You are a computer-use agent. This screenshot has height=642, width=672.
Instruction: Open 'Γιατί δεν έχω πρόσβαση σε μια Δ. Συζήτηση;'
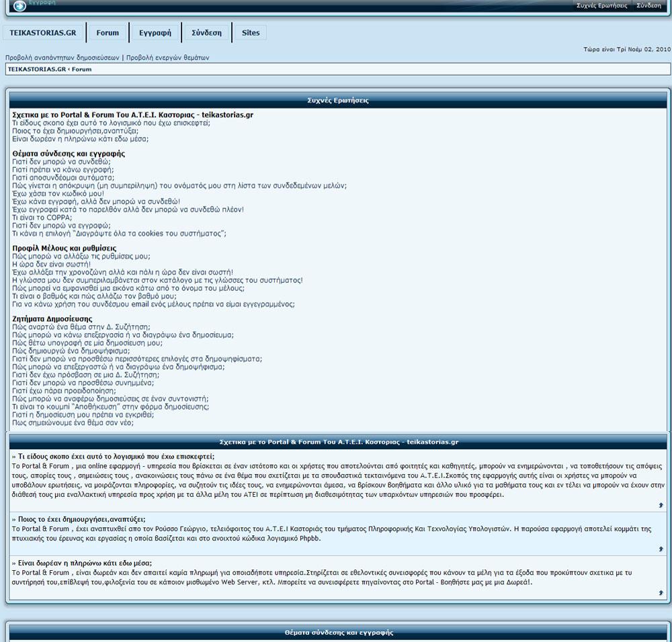87,375
